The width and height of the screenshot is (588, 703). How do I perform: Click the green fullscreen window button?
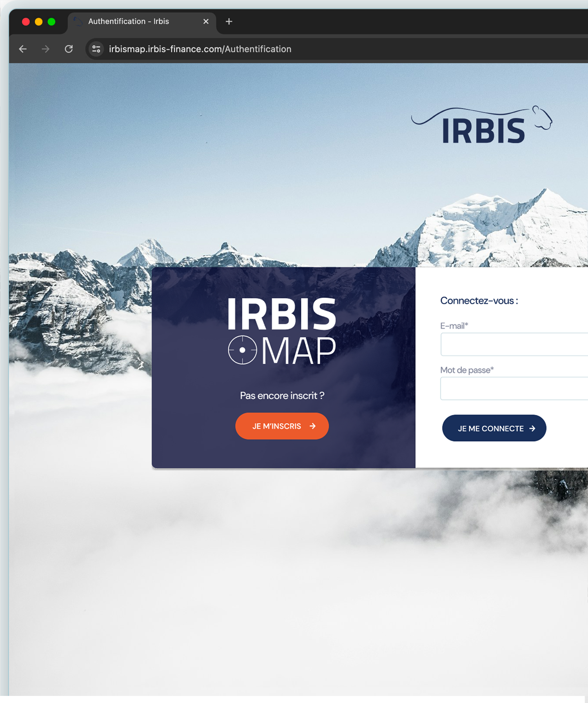51,22
